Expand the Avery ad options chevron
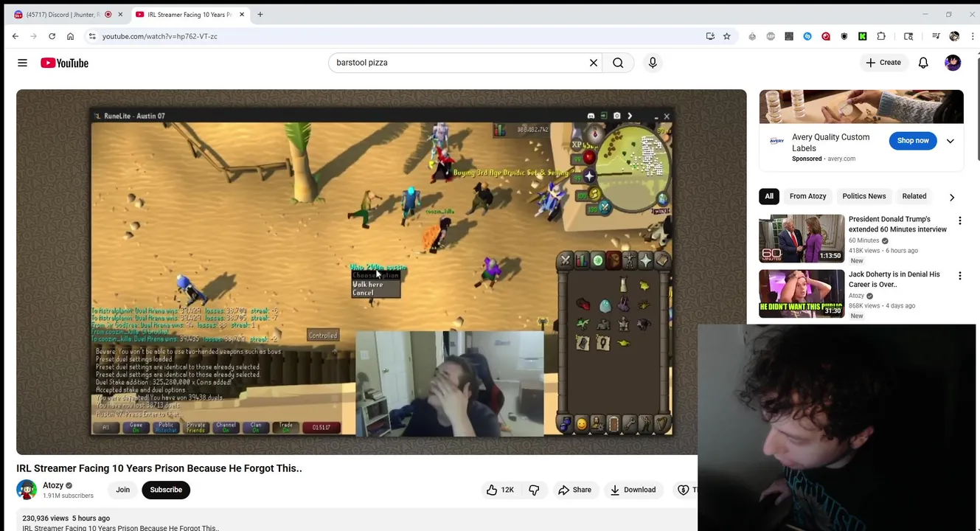This screenshot has height=531, width=980. pyautogui.click(x=950, y=141)
